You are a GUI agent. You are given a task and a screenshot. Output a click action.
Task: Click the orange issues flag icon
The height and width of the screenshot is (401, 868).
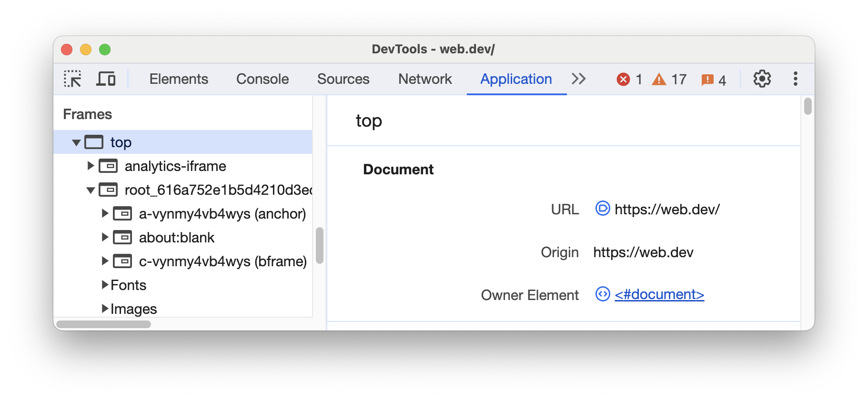pyautogui.click(x=707, y=80)
